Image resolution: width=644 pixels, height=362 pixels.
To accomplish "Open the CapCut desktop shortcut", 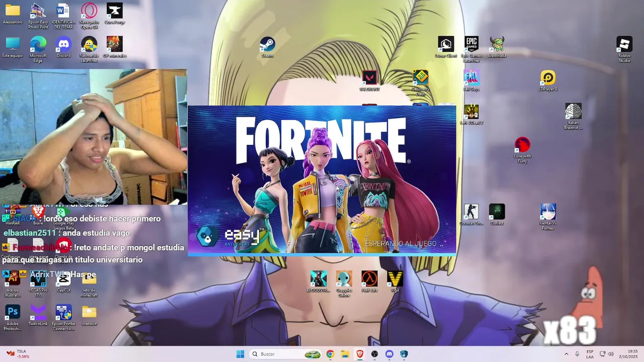I will (63, 282).
